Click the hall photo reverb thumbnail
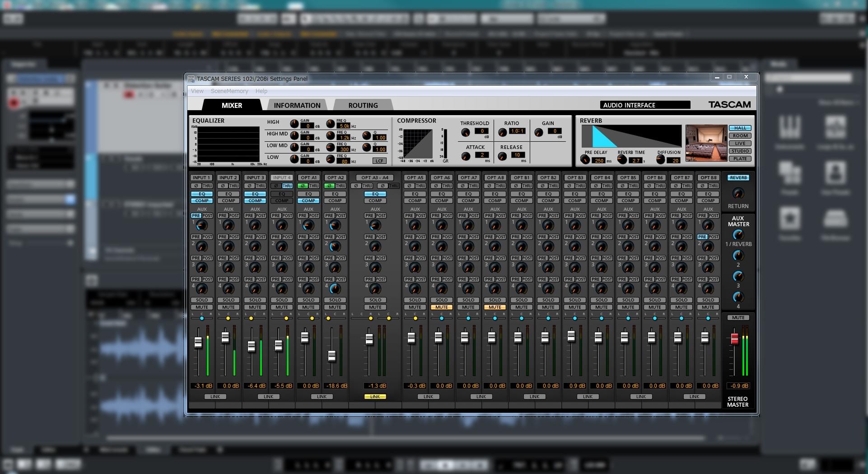Viewport: 868px width, 474px height. click(x=706, y=143)
